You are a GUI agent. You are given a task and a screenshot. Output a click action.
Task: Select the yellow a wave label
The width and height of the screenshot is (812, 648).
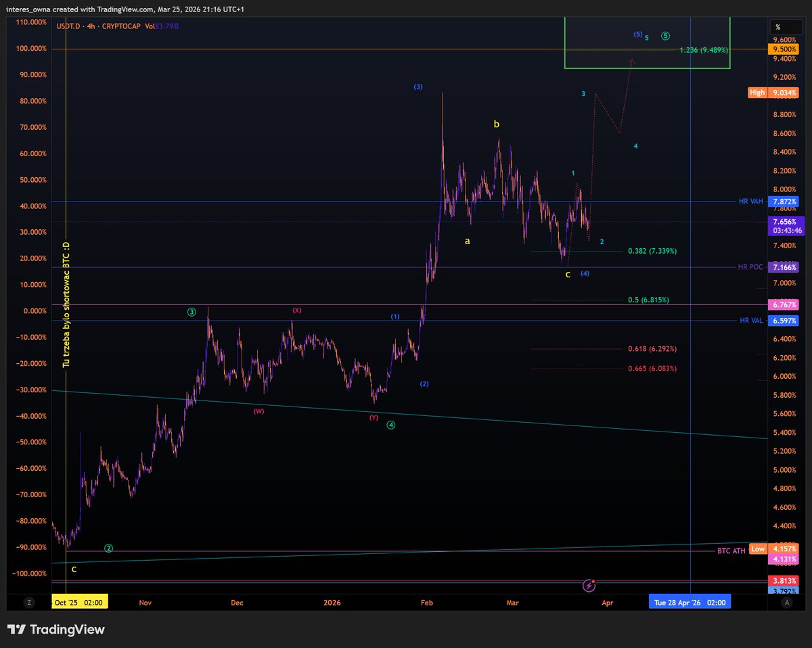coord(468,241)
